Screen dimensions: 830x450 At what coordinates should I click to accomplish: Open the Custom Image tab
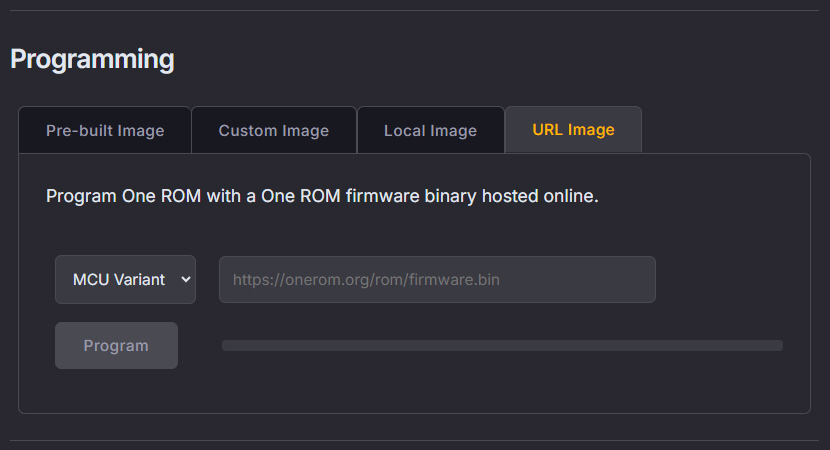click(x=273, y=130)
